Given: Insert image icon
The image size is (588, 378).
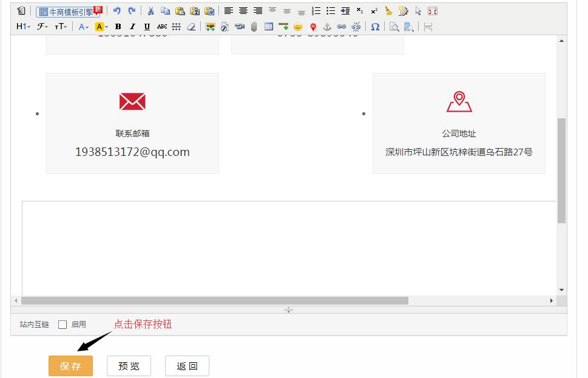Looking at the screenshot, I should [x=211, y=26].
